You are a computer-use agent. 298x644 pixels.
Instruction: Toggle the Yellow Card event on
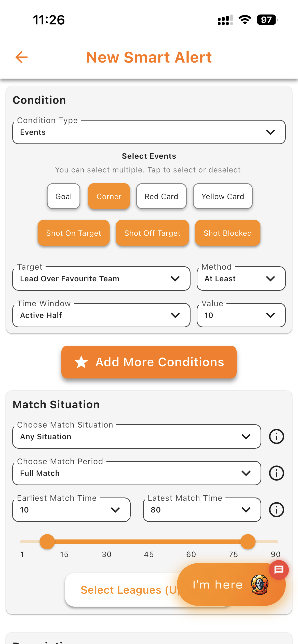tap(223, 196)
